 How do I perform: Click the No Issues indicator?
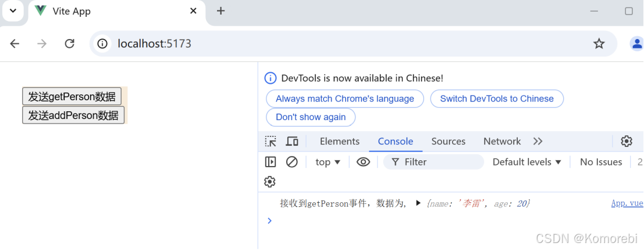coord(601,162)
